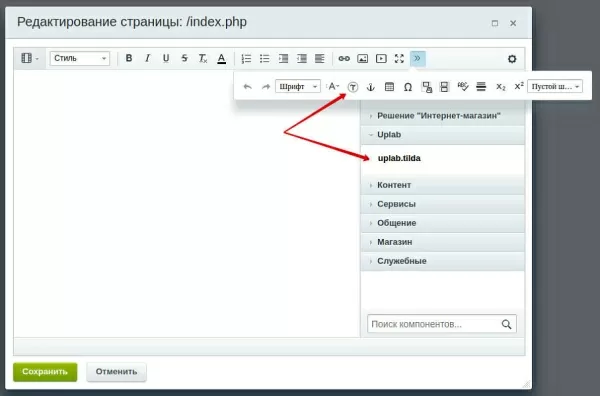Expand the Служебные section
The height and width of the screenshot is (396, 600).
click(x=443, y=261)
